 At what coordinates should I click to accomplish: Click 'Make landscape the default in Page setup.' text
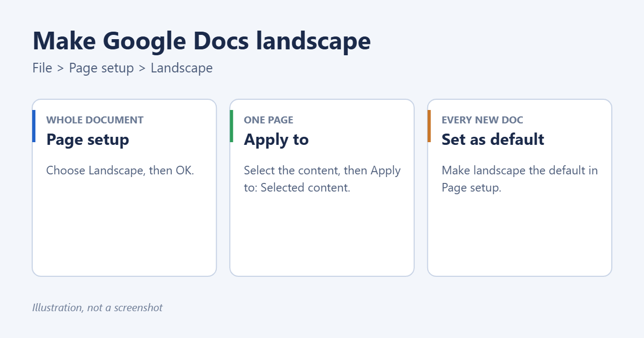click(x=519, y=179)
